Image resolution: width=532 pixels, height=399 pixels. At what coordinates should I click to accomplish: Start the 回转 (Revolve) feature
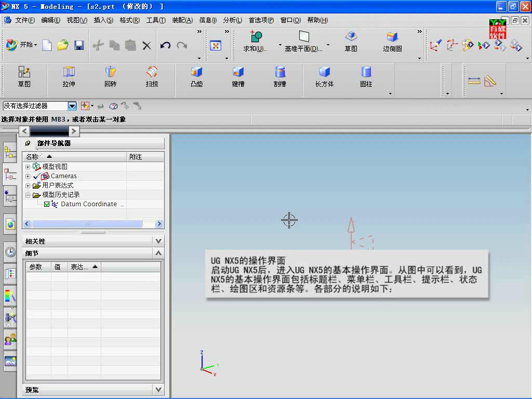tap(111, 77)
